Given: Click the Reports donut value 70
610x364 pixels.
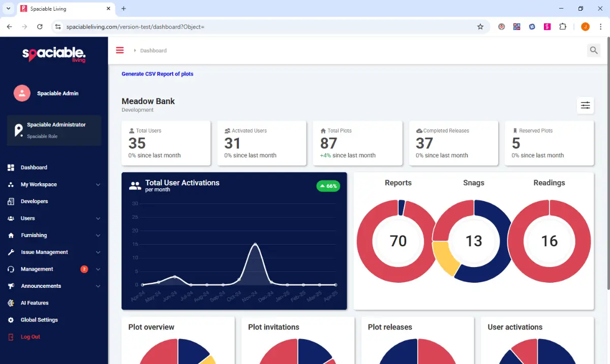Looking at the screenshot, I should tap(398, 241).
